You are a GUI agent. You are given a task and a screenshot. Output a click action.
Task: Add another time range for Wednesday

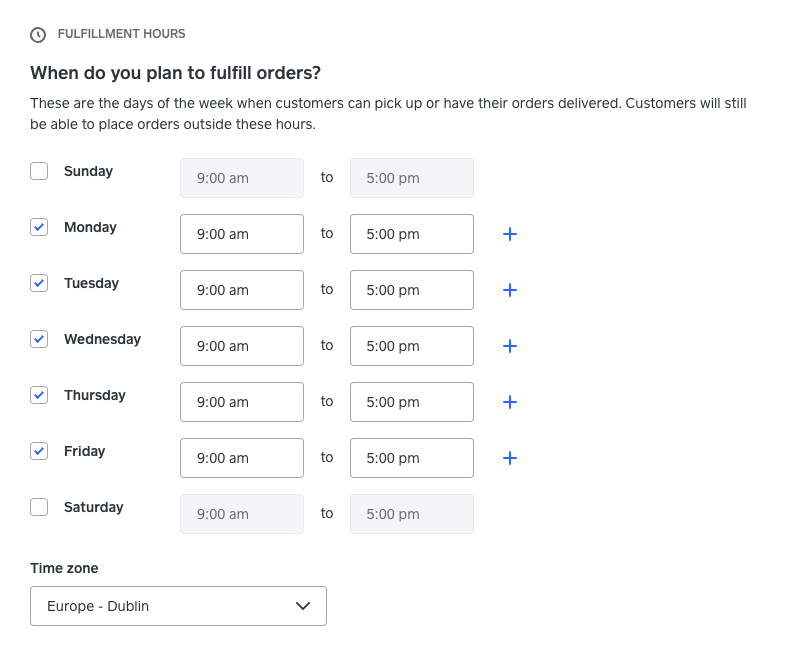(x=509, y=346)
